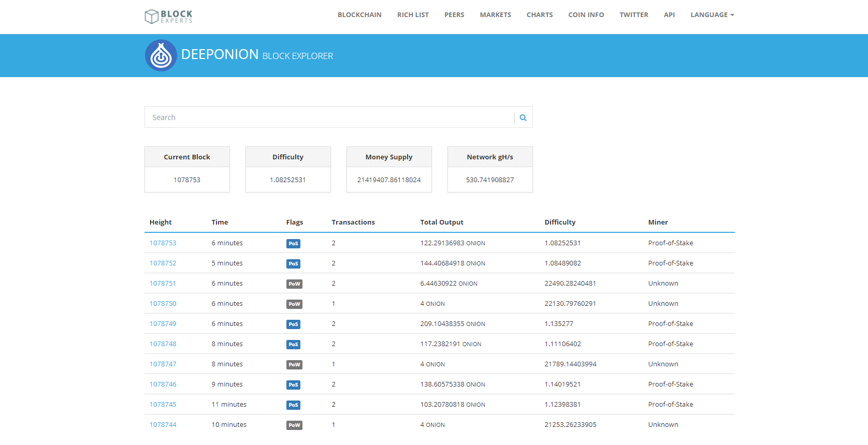Image resolution: width=868 pixels, height=445 pixels.
Task: Navigate to Markets
Action: tap(495, 15)
